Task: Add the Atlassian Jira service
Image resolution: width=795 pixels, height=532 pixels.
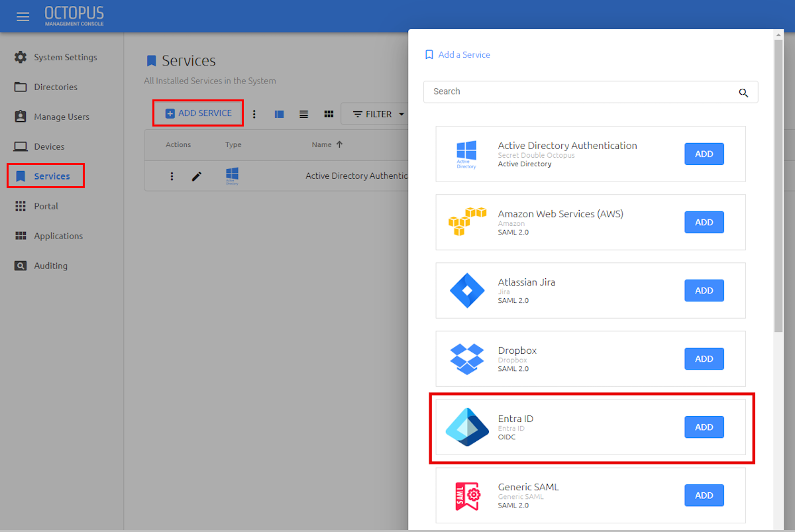Action: click(x=704, y=290)
